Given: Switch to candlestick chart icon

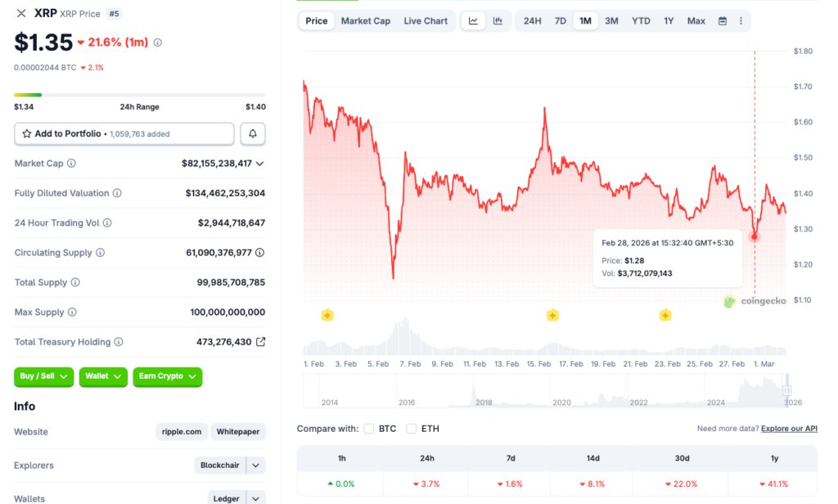Looking at the screenshot, I should click(498, 21).
